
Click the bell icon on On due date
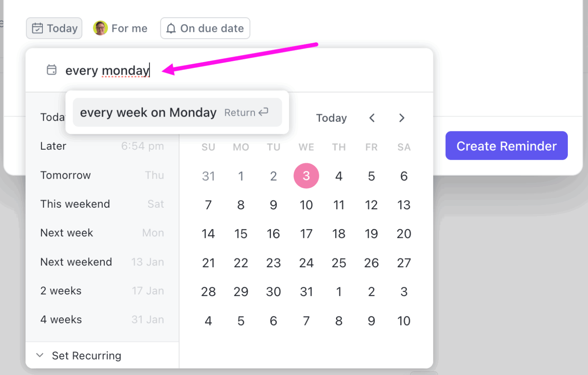tap(171, 28)
